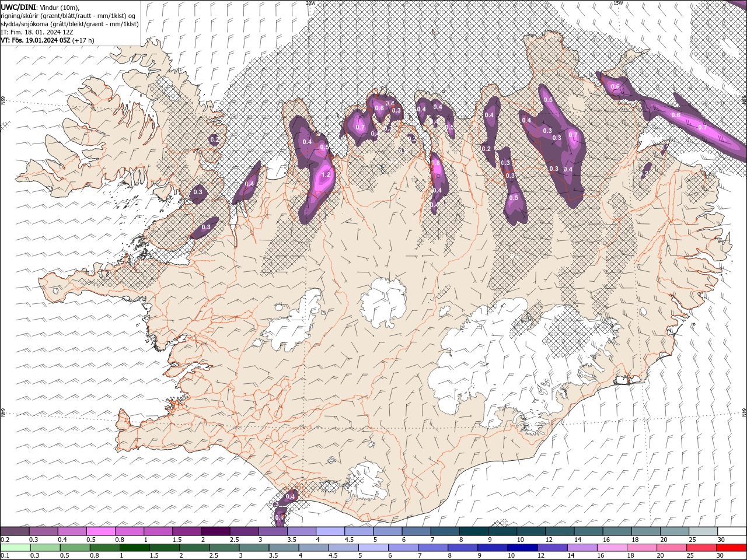Viewport: 747px width, 560px height.
Task: Click the "0.1" legend label
Action: pos(5,556)
